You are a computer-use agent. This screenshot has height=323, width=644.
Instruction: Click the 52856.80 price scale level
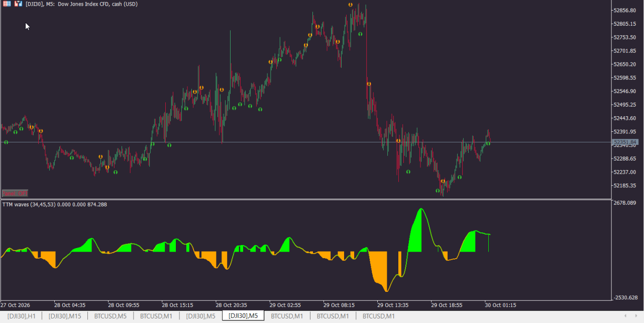pos(625,11)
